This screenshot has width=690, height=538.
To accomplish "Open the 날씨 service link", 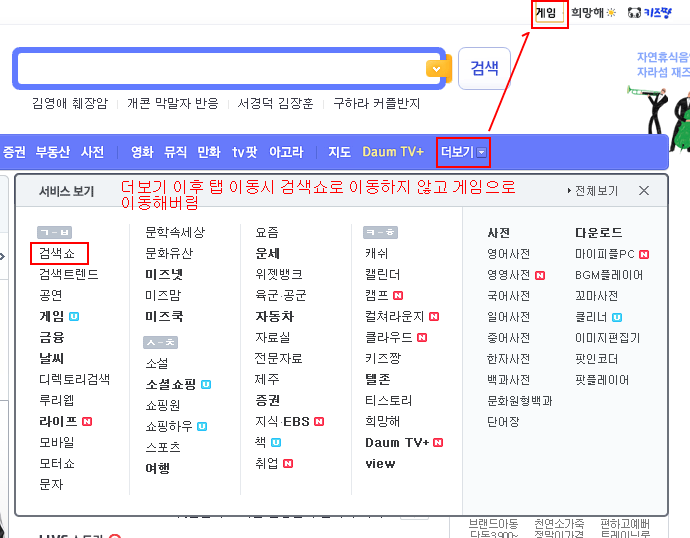I will [x=51, y=358].
